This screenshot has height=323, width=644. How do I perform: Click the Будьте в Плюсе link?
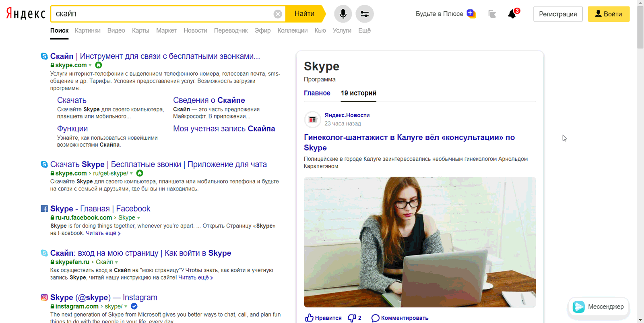click(440, 14)
